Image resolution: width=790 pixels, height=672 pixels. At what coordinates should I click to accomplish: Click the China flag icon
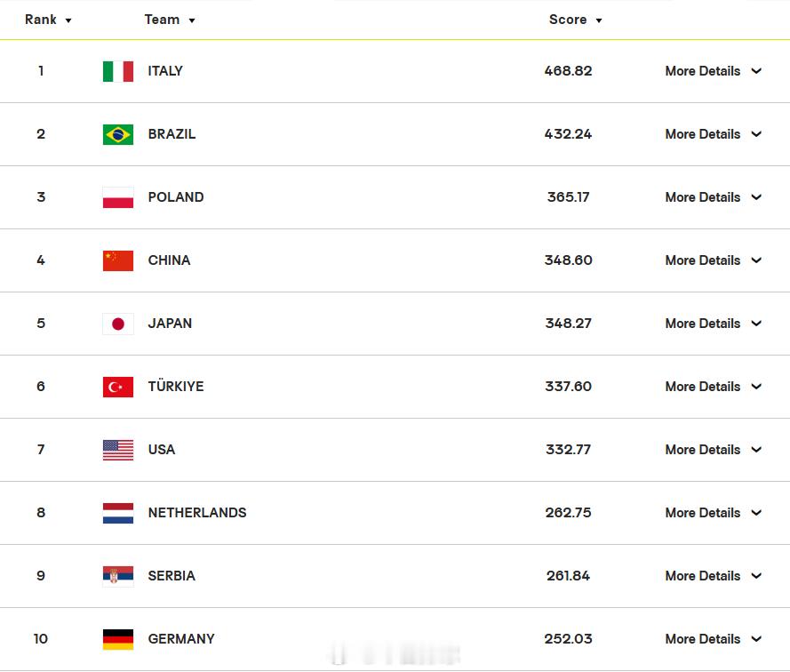coord(118,260)
